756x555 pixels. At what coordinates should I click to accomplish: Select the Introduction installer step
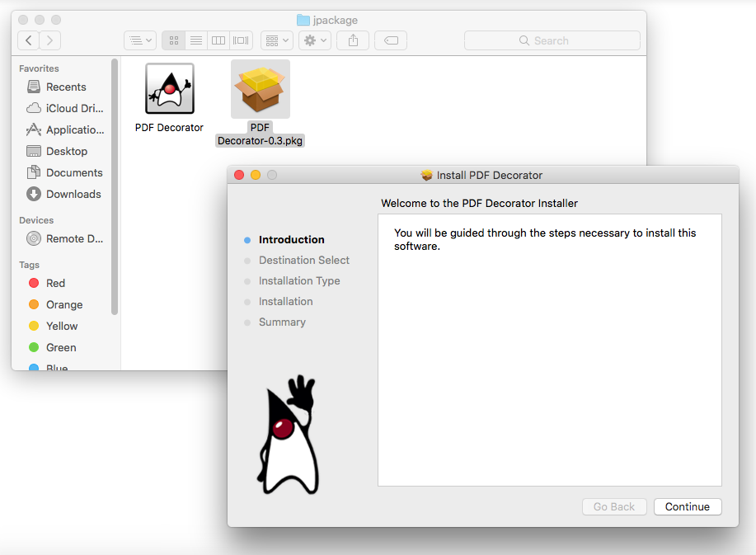291,240
